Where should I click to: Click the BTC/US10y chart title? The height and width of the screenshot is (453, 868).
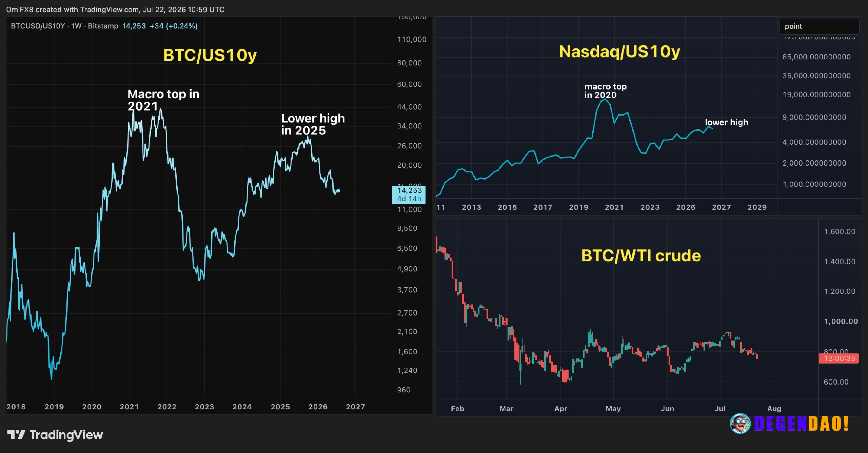pyautogui.click(x=210, y=55)
